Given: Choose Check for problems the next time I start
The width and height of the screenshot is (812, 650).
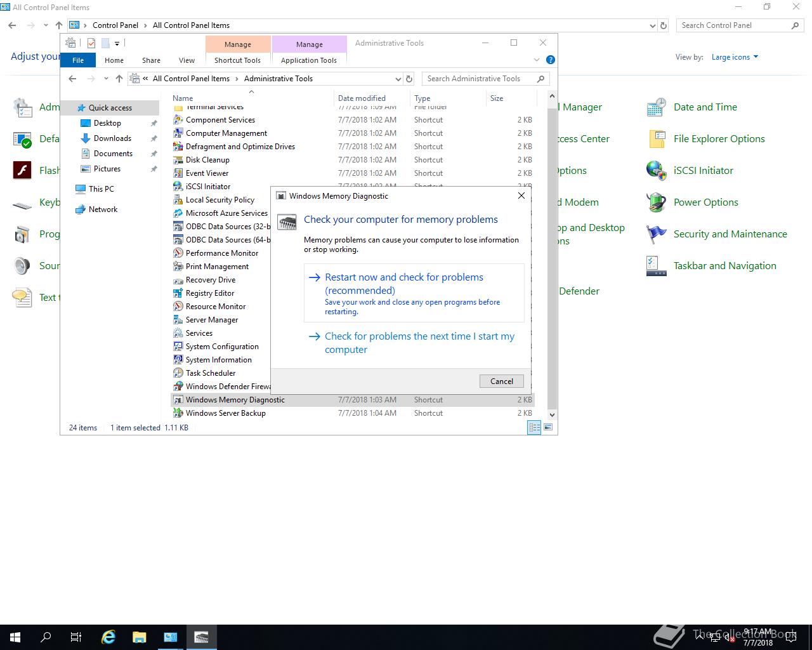Looking at the screenshot, I should coord(414,343).
